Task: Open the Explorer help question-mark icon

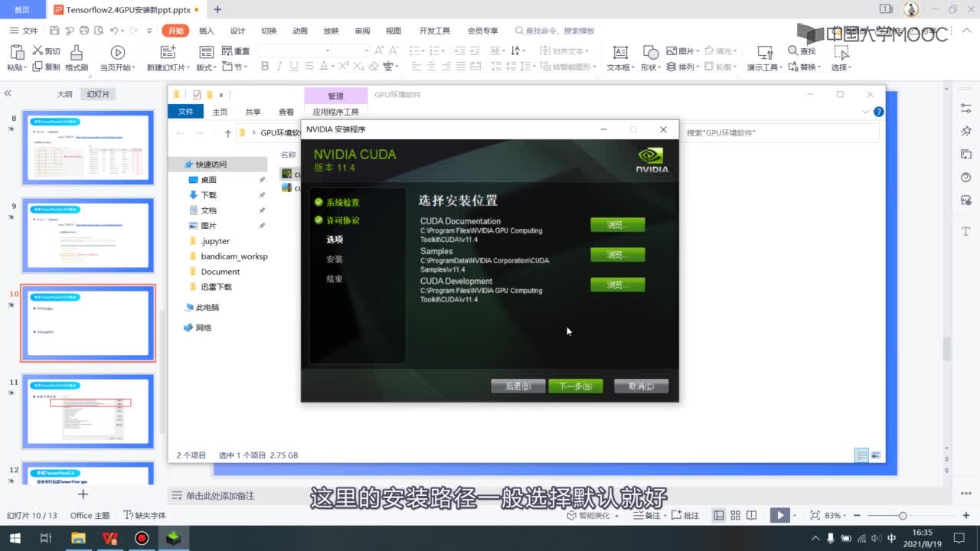Action: [x=879, y=111]
